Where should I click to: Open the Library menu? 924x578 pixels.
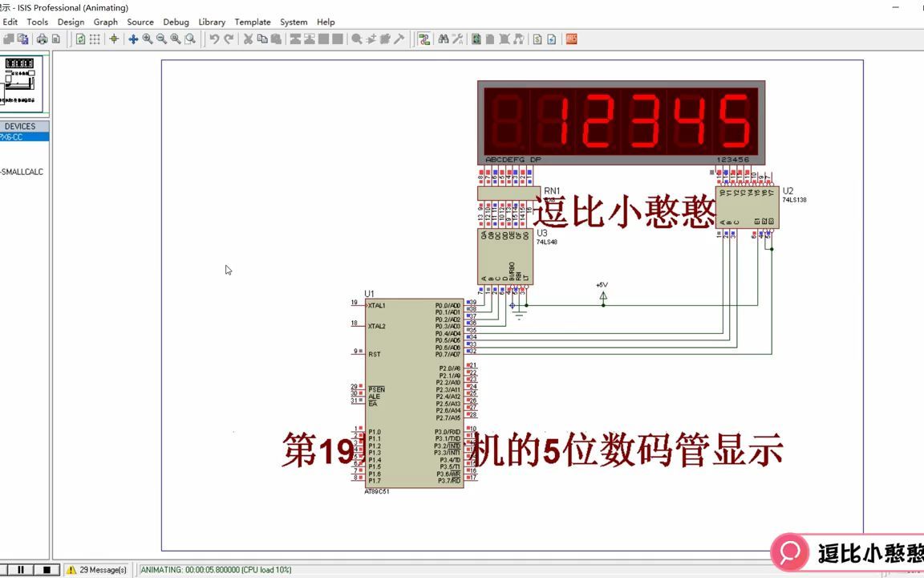click(212, 22)
